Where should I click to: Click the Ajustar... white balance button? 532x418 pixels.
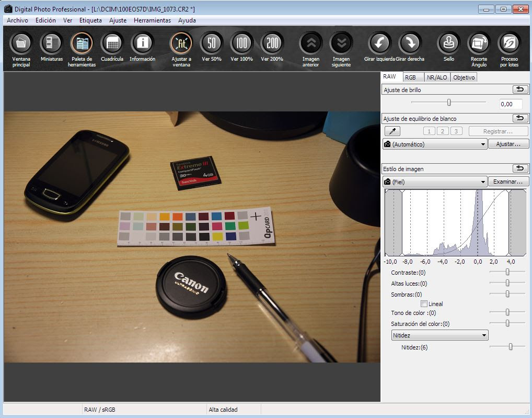coord(508,144)
